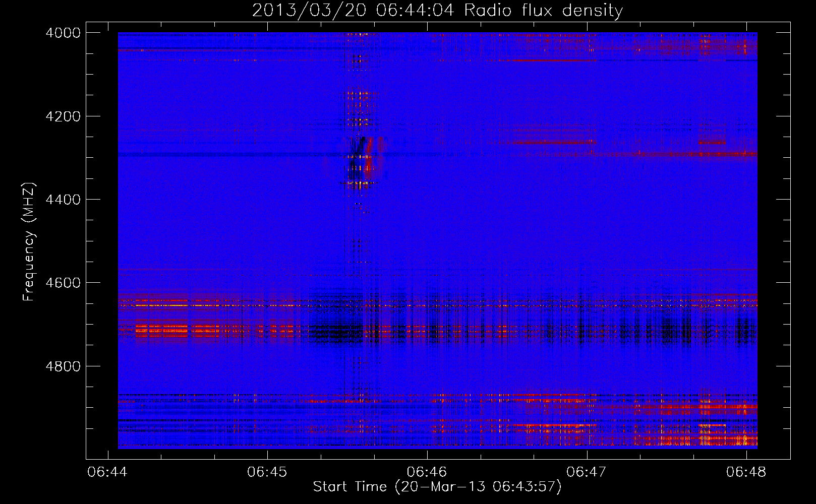The height and width of the screenshot is (504, 816).
Task: Click the 06:45 time tick label
Action: click(x=267, y=472)
